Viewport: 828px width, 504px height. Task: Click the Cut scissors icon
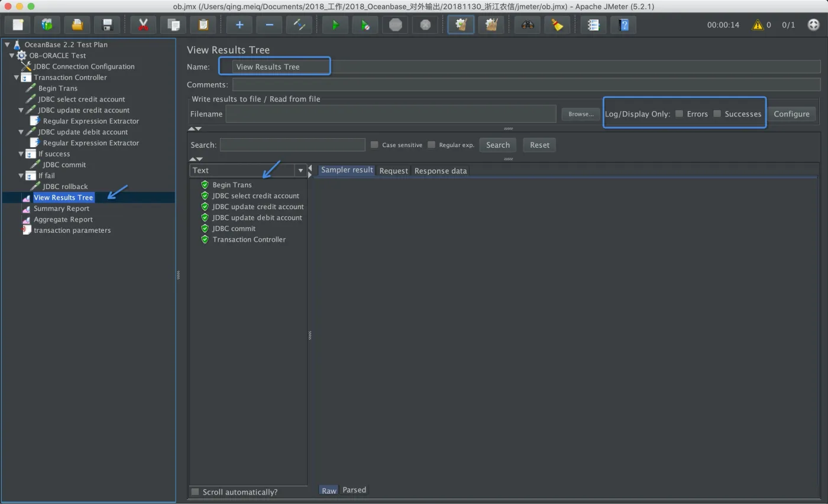[x=143, y=25]
